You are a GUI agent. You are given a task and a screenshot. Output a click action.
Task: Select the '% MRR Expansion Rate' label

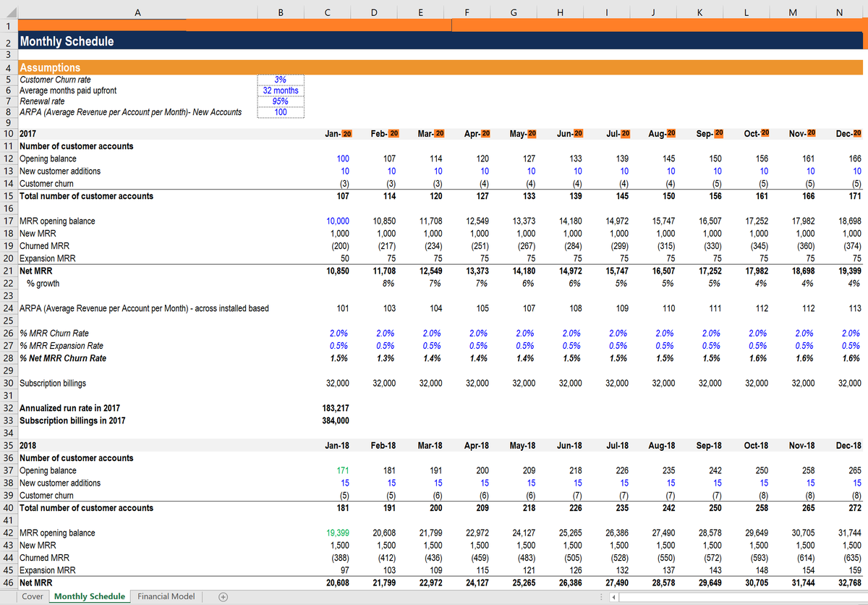[61, 345]
